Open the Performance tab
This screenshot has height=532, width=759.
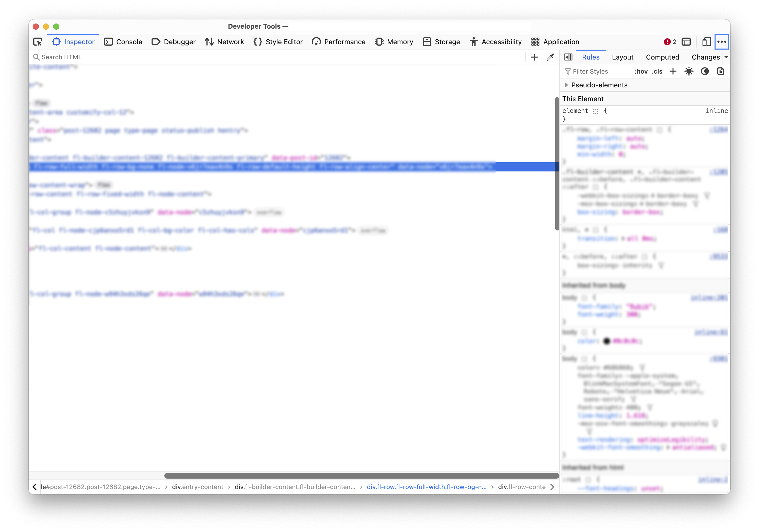pos(339,42)
